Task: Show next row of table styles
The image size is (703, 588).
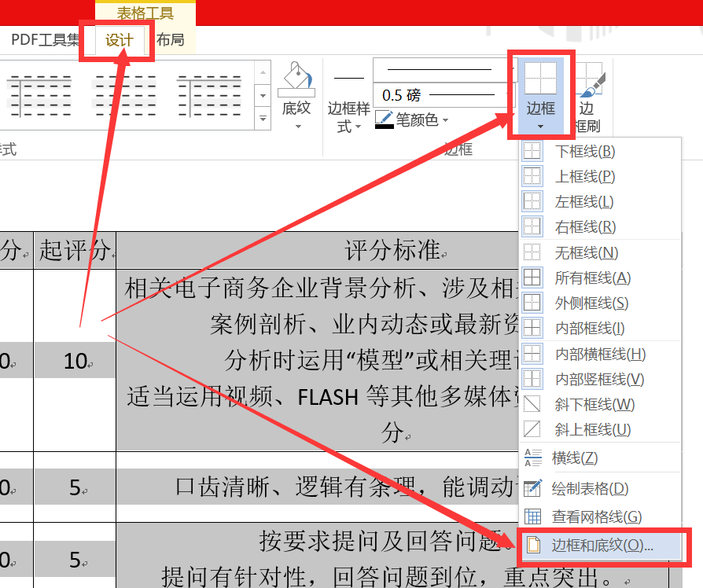Action: [263, 95]
